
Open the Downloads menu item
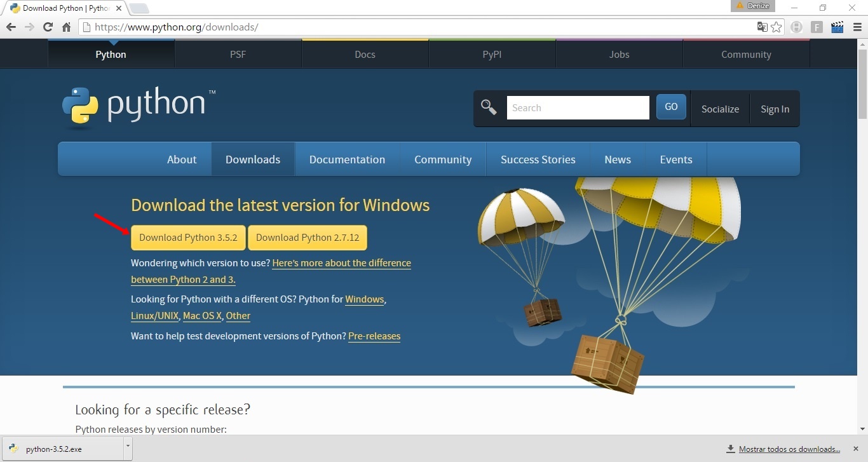tap(253, 160)
